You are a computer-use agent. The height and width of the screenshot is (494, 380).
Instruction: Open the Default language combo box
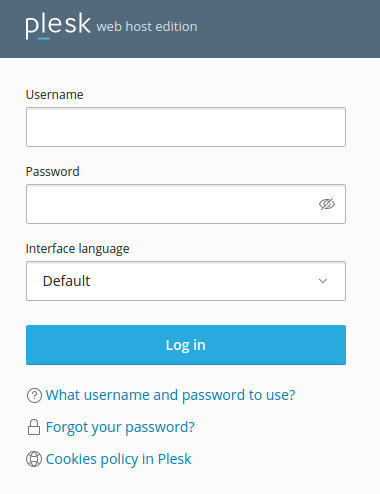pos(186,281)
